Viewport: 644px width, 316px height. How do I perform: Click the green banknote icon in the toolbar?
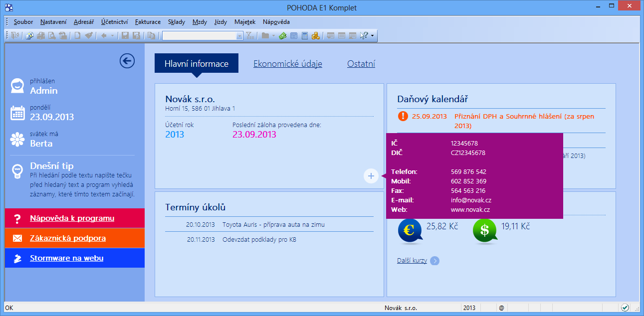pos(283,35)
